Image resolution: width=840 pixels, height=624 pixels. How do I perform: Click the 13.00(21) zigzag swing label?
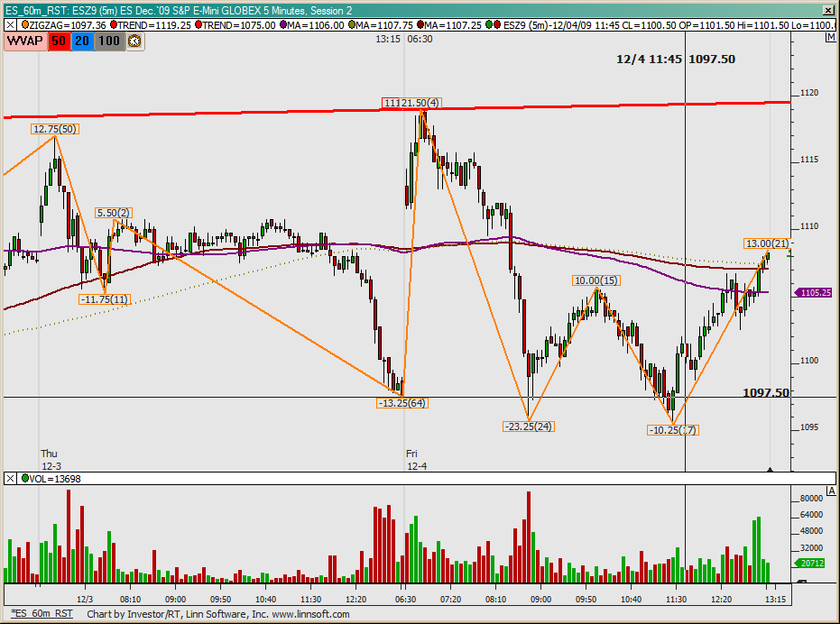coord(767,243)
